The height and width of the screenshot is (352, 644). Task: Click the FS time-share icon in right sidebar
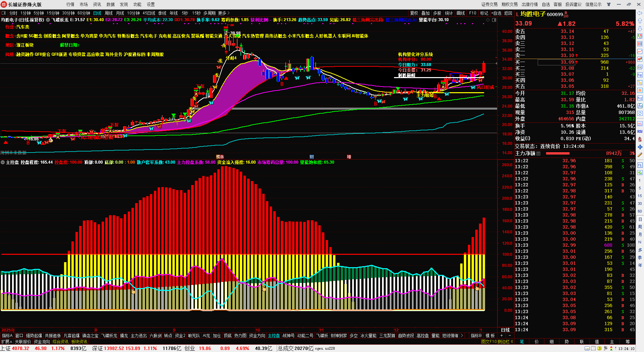click(x=640, y=165)
